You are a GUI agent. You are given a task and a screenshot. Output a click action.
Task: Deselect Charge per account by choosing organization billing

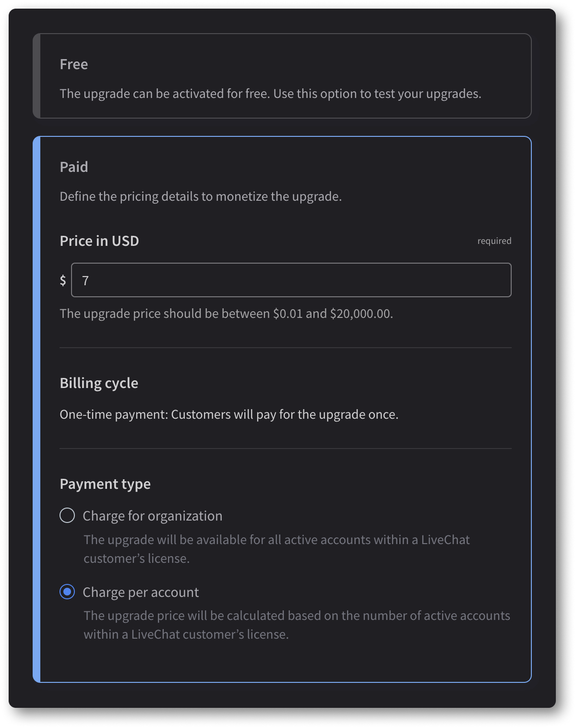(67, 515)
